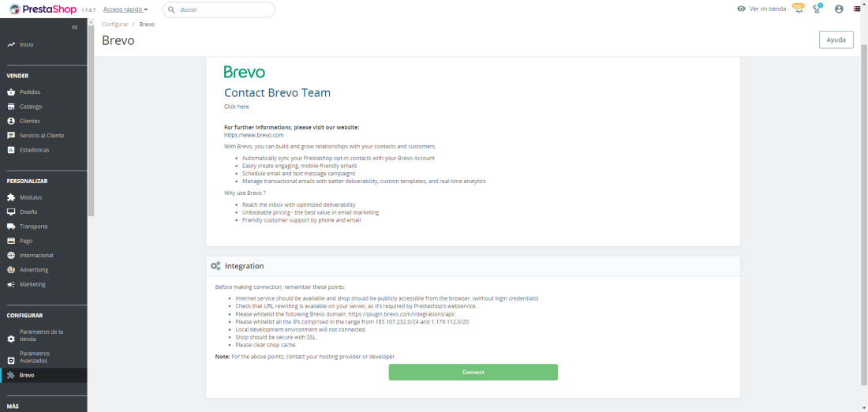Screen dimensions: 868x412
Task: Click the PrestaShop logo
Action: (x=43, y=9)
